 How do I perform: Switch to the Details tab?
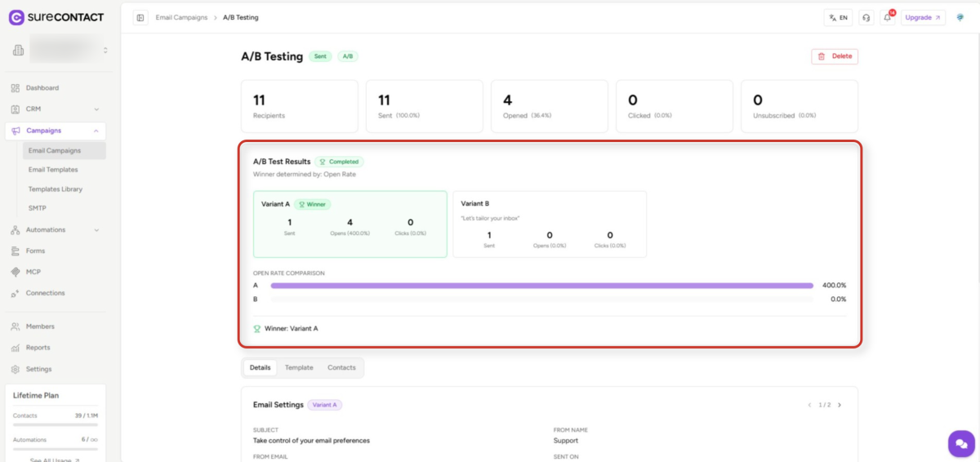[x=260, y=367]
